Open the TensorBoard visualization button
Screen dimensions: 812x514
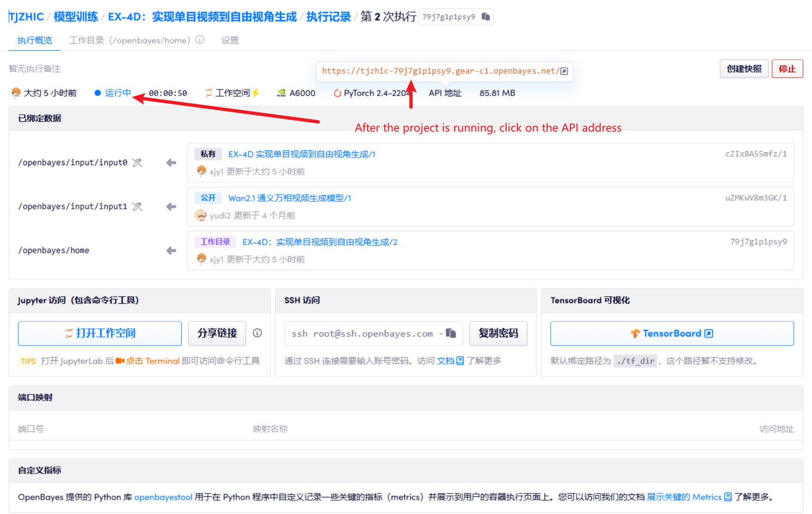point(672,333)
